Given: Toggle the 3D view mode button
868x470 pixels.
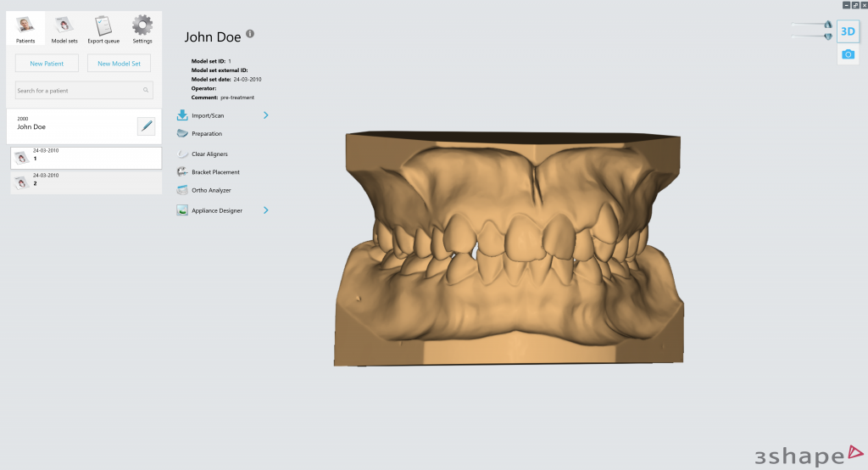Looking at the screenshot, I should pyautogui.click(x=848, y=32).
